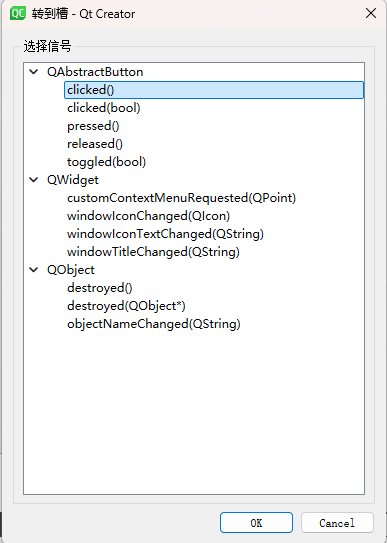387x543 pixels.
Task: Select windowTitleChanged(QString) signal
Action: 153,252
